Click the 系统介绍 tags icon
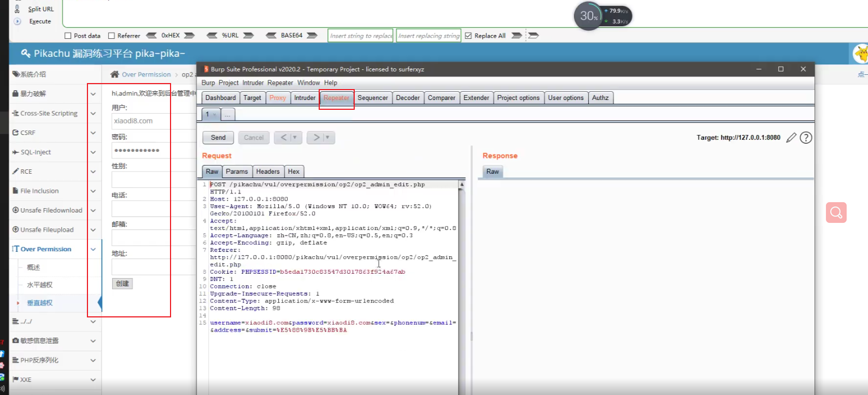868x395 pixels. tap(16, 74)
